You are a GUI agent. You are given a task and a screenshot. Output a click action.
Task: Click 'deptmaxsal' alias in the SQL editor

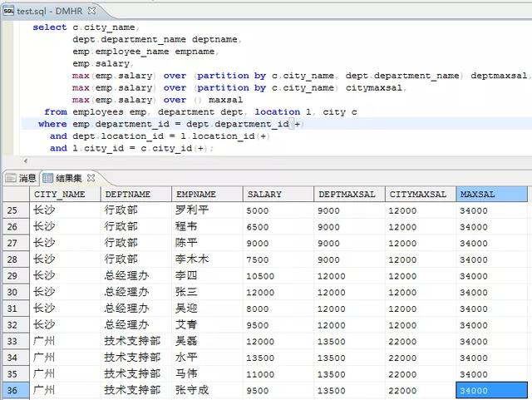499,76
